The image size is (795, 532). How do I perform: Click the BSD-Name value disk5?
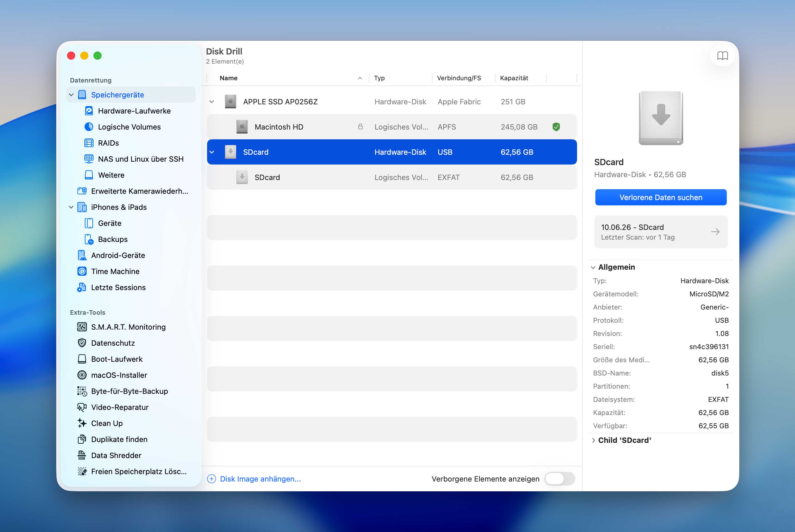pos(720,373)
